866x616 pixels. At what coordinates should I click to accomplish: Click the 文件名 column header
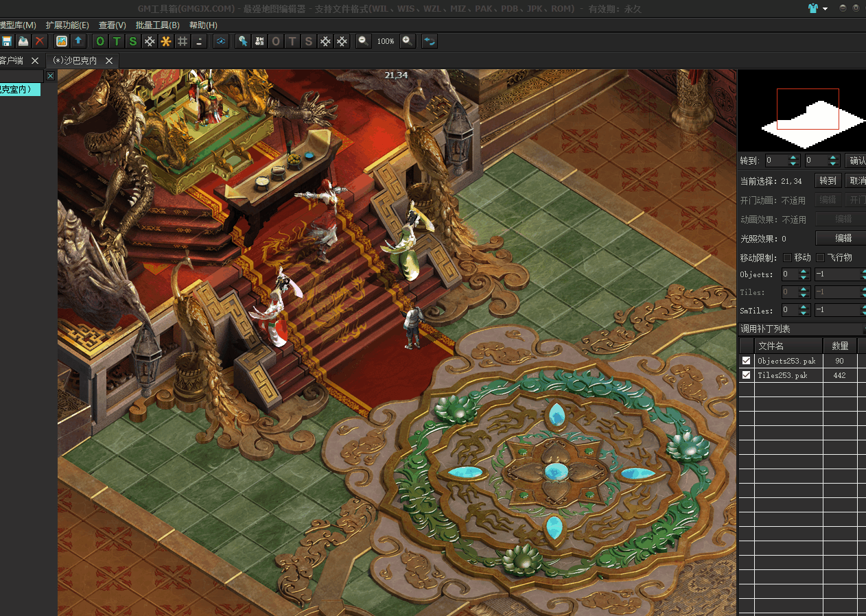788,346
